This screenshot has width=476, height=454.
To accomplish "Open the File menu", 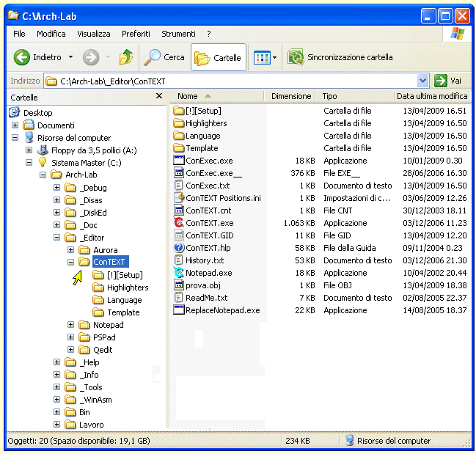I will pos(19,34).
